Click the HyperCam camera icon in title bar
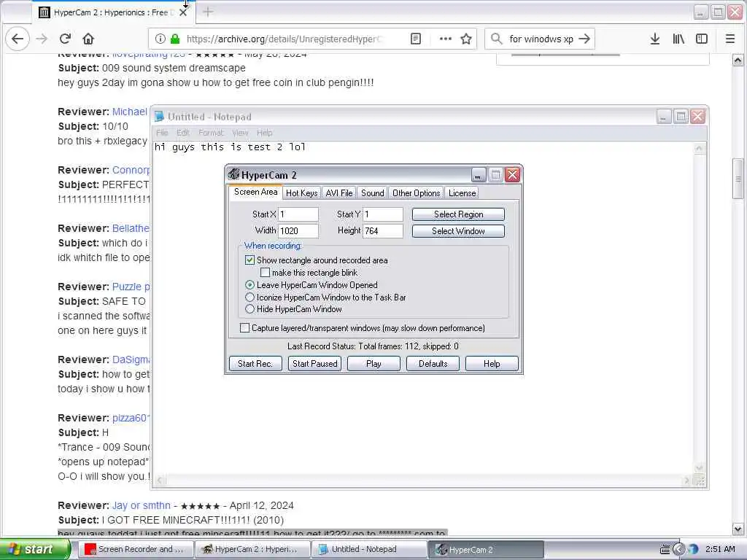747x560 pixels. 233,174
